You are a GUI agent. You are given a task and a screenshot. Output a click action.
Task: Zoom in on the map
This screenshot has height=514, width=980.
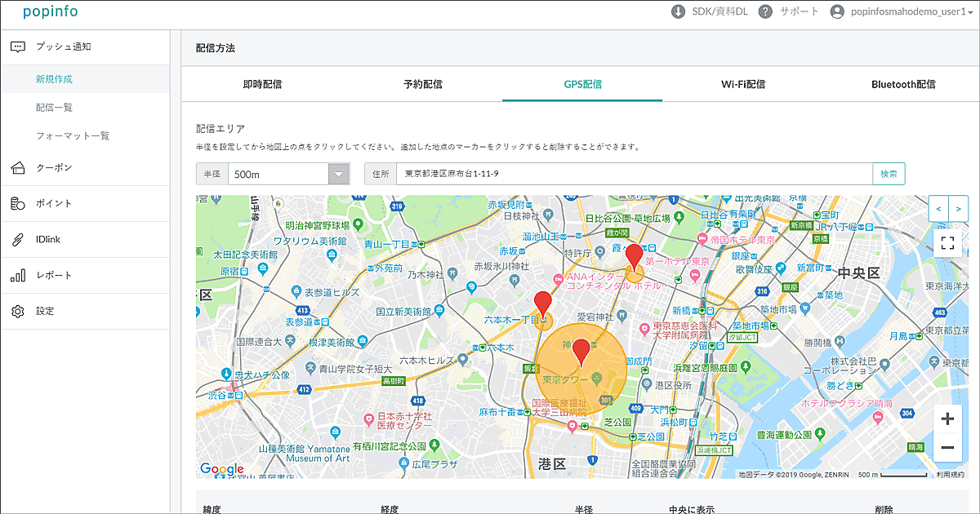pyautogui.click(x=947, y=419)
